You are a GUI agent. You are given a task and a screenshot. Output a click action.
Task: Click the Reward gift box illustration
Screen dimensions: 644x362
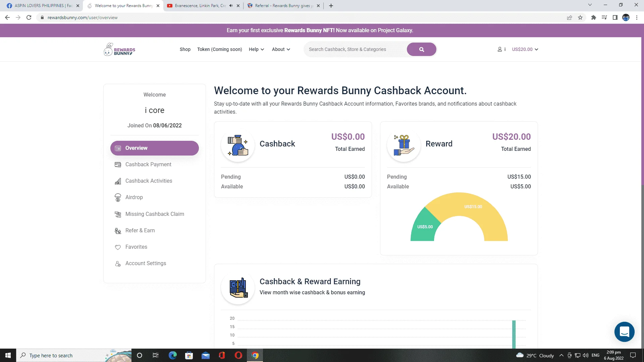[x=404, y=145]
